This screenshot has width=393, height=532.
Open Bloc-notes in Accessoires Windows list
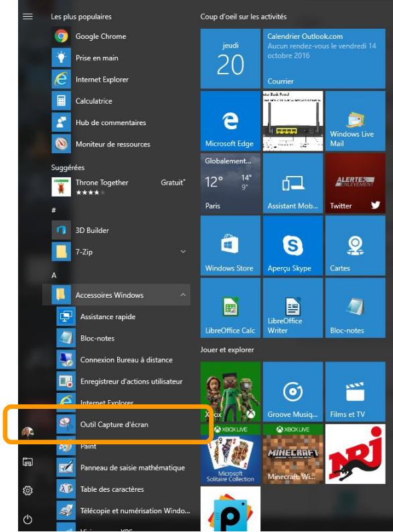click(123, 338)
